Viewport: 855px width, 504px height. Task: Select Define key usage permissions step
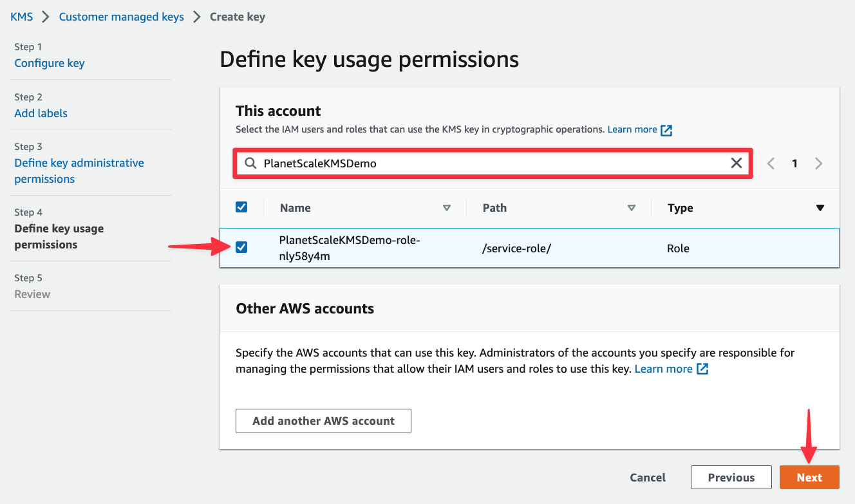tap(59, 237)
